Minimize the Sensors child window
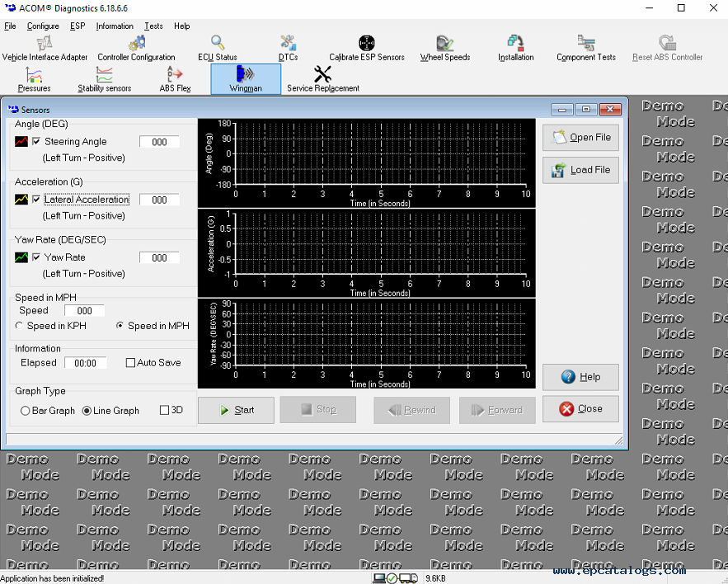This screenshot has width=728, height=584. pyautogui.click(x=562, y=110)
